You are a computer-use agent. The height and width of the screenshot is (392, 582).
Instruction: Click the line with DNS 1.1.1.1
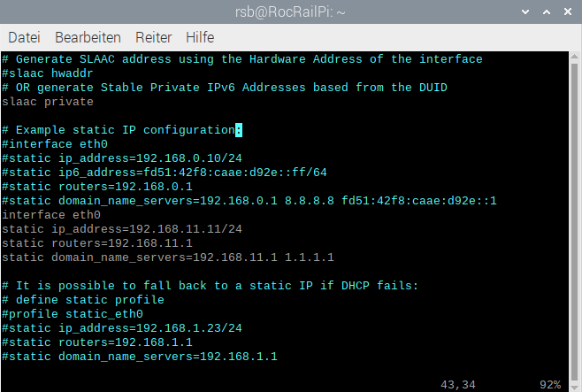(x=168, y=257)
